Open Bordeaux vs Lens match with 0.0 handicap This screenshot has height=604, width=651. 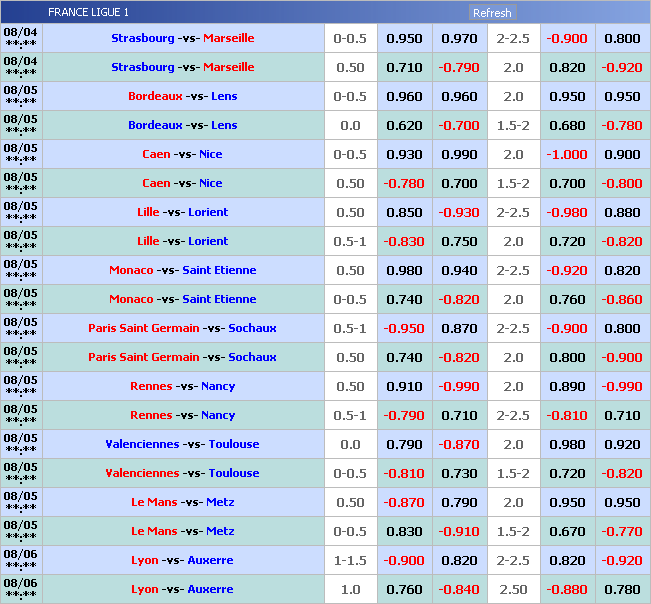183,125
